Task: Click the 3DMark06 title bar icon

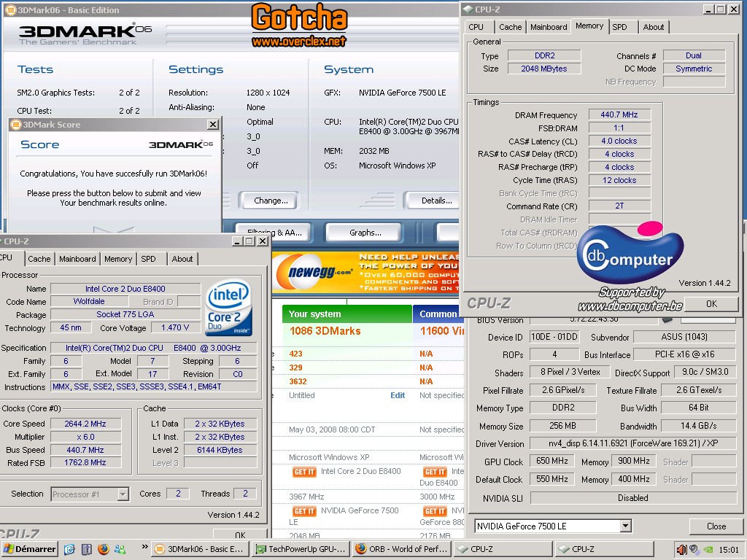Action: click(10, 10)
